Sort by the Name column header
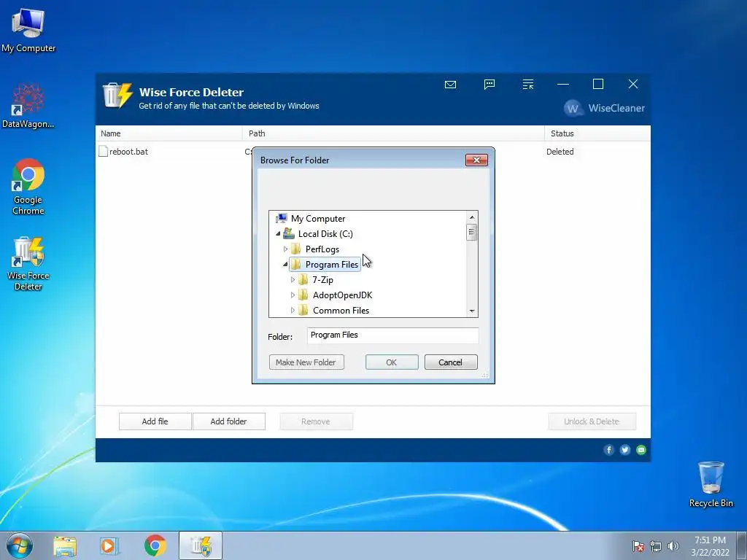Screen dimensions: 747x560 click(x=169, y=133)
